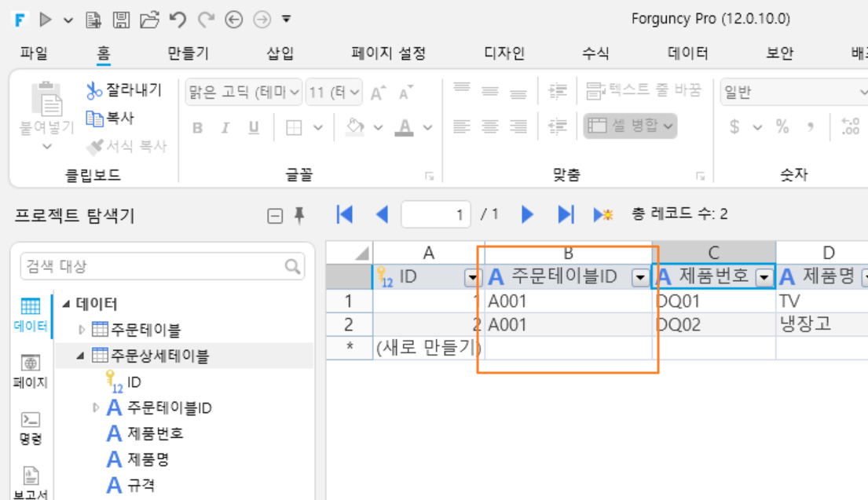The image size is (868, 500).
Task: Pin the Project Explorer panel
Action: click(299, 215)
